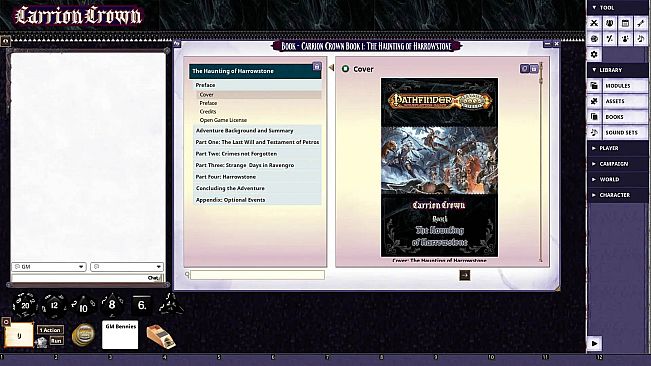Screen dimensions: 651x366
Task: Click the Sound Sets music icon
Action: 594,132
